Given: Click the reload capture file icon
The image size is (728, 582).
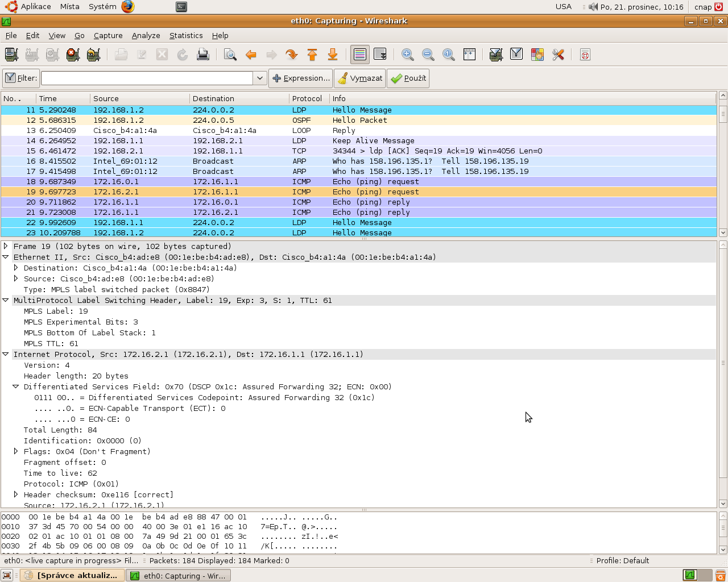Looking at the screenshot, I should coord(183,55).
